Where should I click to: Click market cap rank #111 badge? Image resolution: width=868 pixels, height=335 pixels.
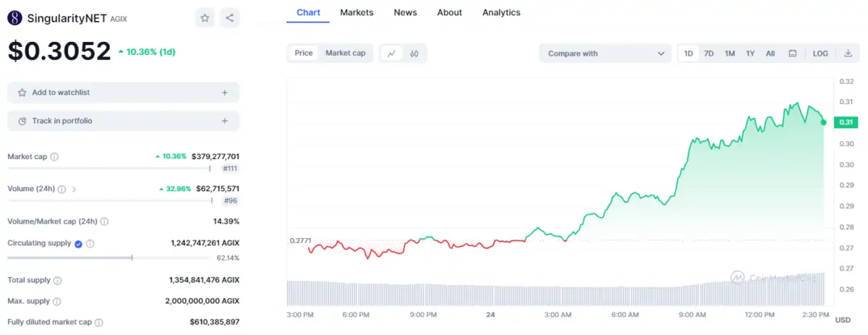point(230,169)
